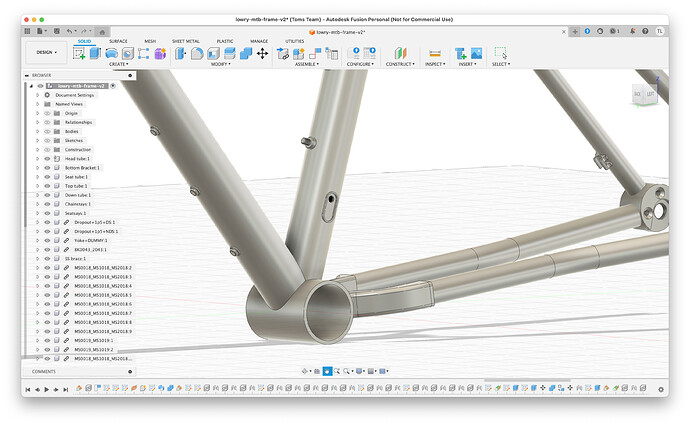Open the MODIFY menu
Screen dimensions: 690x424
pyautogui.click(x=220, y=64)
